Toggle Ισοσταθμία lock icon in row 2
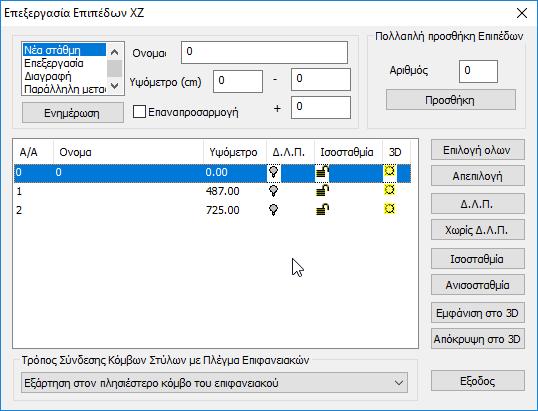Viewport: 538px width, 411px height. click(322, 210)
